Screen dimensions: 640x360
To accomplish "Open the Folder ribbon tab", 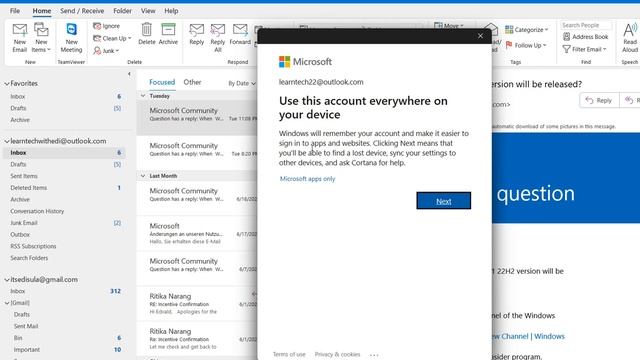I will pos(122,11).
